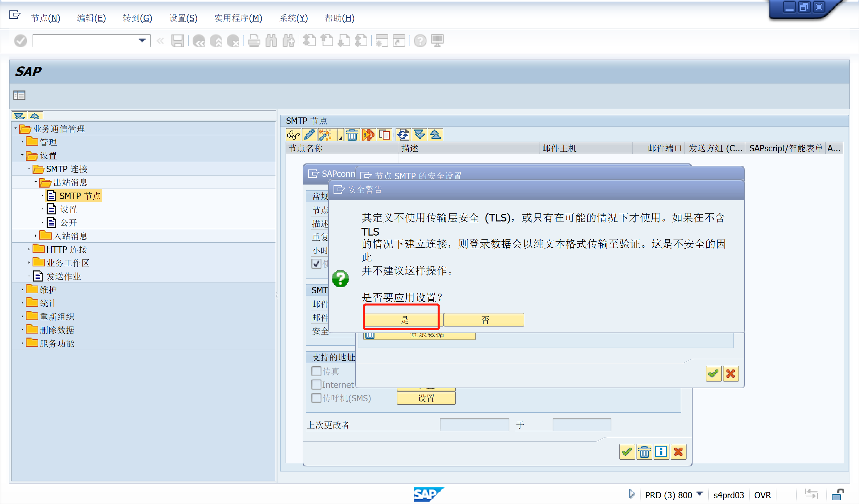The width and height of the screenshot is (859, 504).
Task: Open the 设置(S) menu
Action: click(184, 18)
